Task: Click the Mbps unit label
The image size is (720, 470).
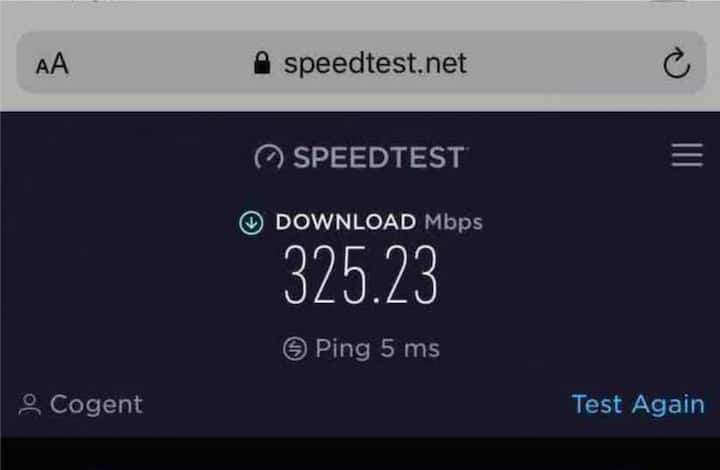Action: (x=453, y=223)
